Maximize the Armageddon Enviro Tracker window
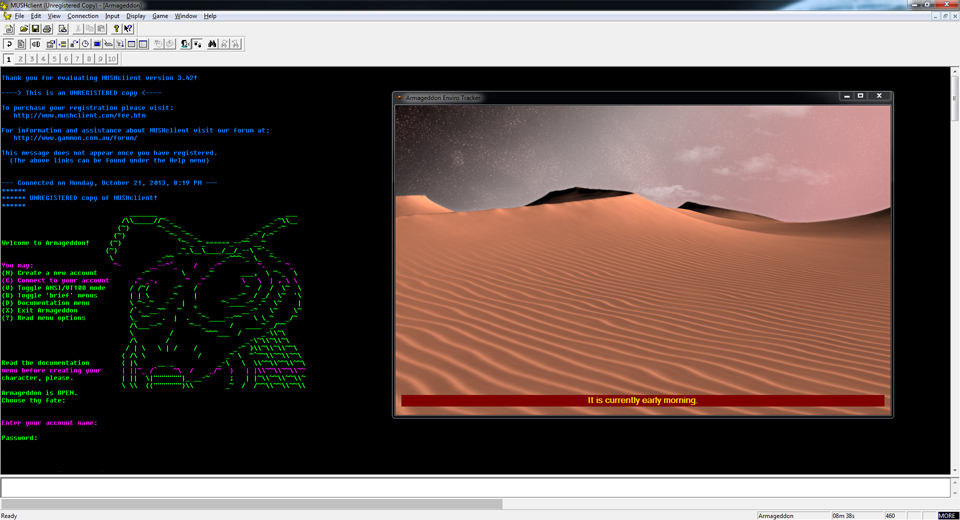The width and height of the screenshot is (960, 520). [860, 96]
